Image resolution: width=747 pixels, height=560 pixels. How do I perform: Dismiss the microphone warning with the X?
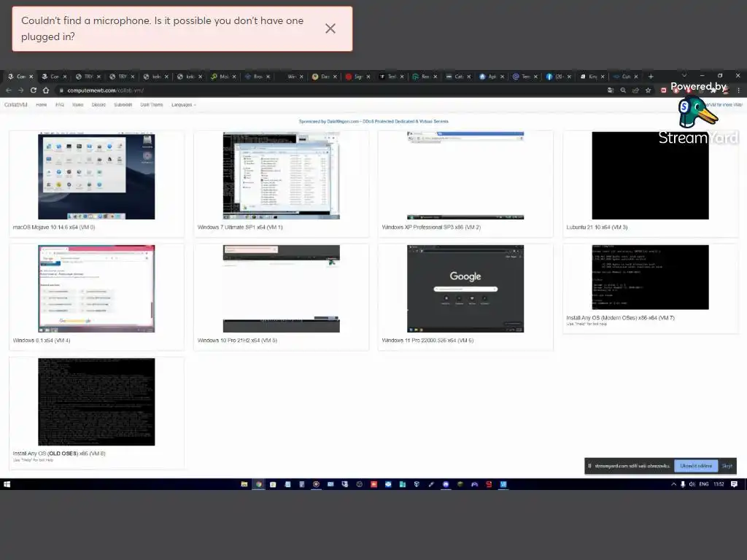(330, 28)
